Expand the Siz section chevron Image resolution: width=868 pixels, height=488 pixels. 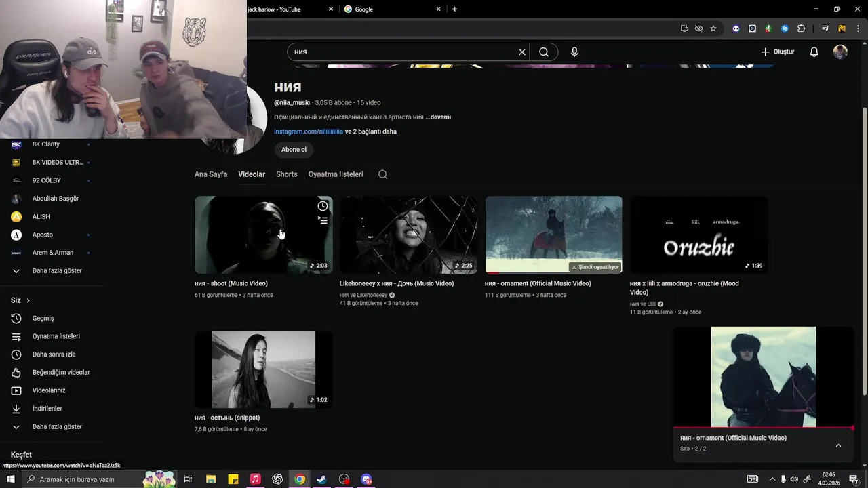click(x=28, y=300)
